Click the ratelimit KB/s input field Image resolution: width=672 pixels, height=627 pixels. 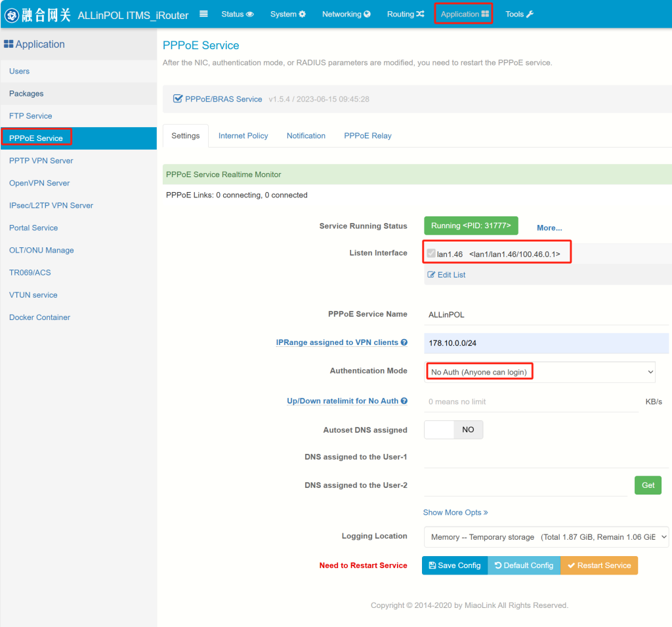pyautogui.click(x=532, y=402)
